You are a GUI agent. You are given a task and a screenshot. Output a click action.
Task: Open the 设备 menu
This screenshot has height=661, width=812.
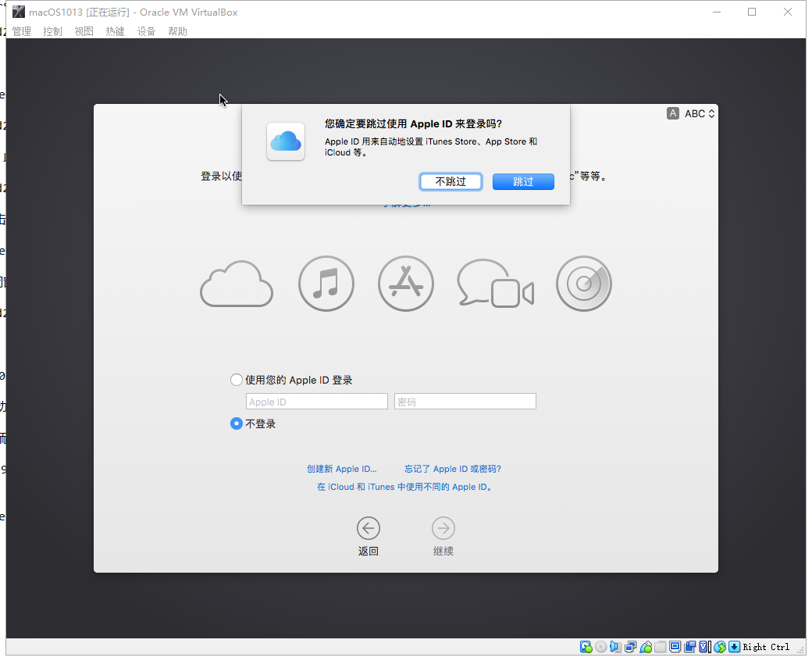[146, 31]
